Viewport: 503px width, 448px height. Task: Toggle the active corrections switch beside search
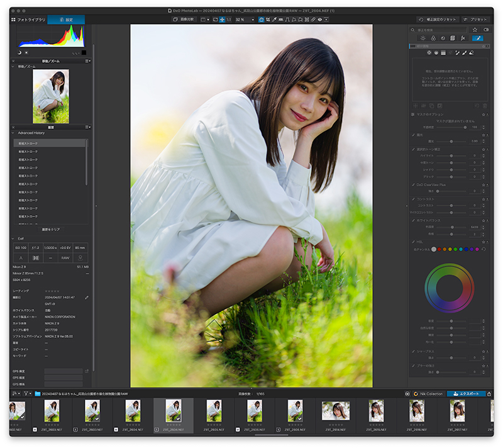(486, 30)
